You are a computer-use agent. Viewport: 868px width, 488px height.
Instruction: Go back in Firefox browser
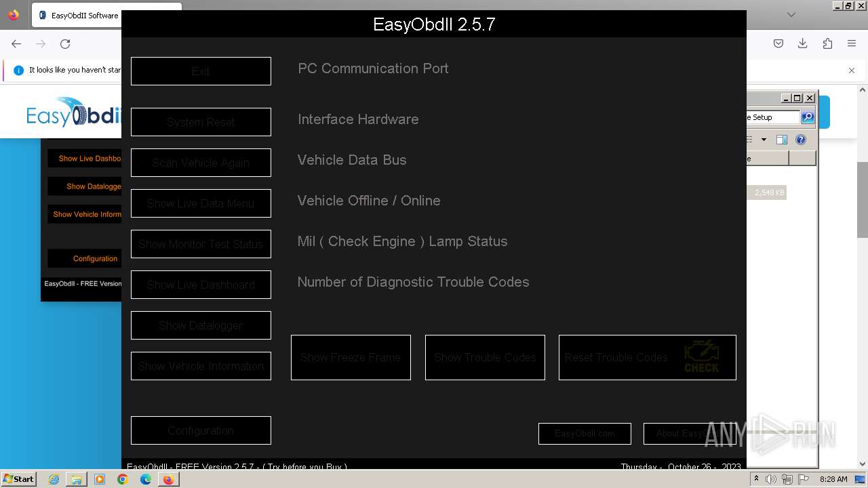click(x=16, y=43)
